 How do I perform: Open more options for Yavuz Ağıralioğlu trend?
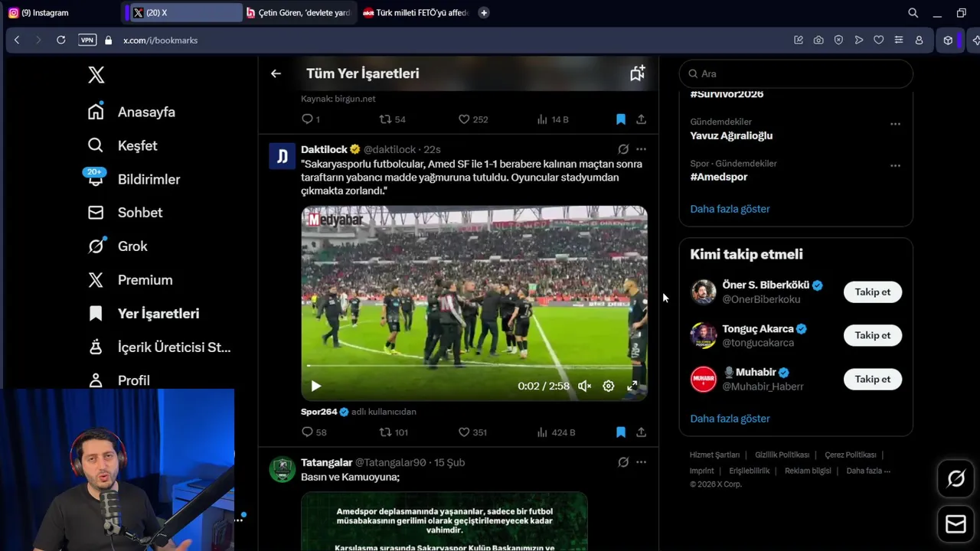[895, 123]
